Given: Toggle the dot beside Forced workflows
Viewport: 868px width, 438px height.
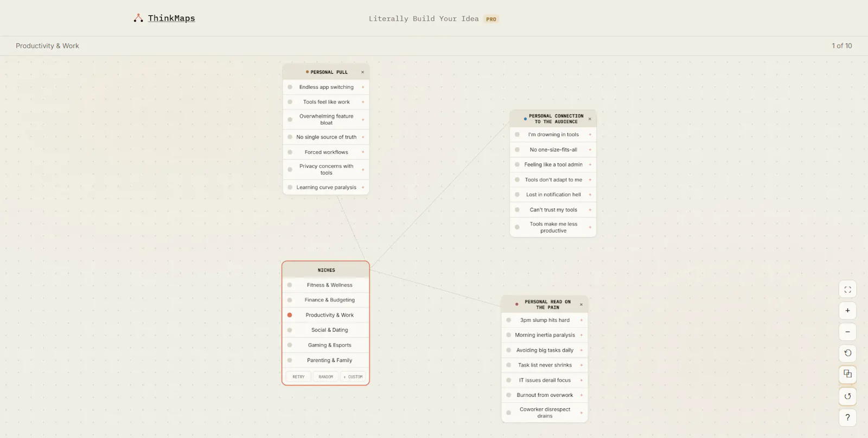Looking at the screenshot, I should pyautogui.click(x=290, y=152).
